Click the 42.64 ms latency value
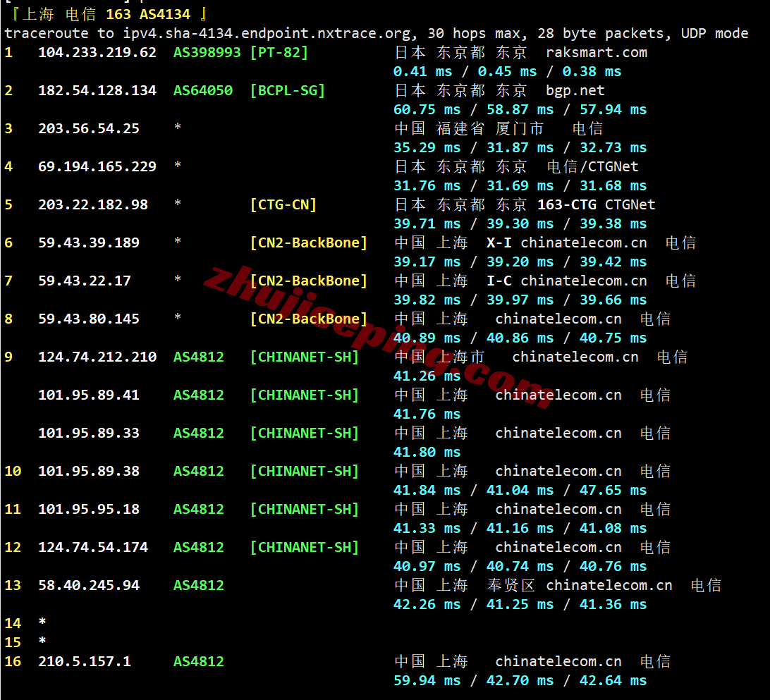 (613, 680)
